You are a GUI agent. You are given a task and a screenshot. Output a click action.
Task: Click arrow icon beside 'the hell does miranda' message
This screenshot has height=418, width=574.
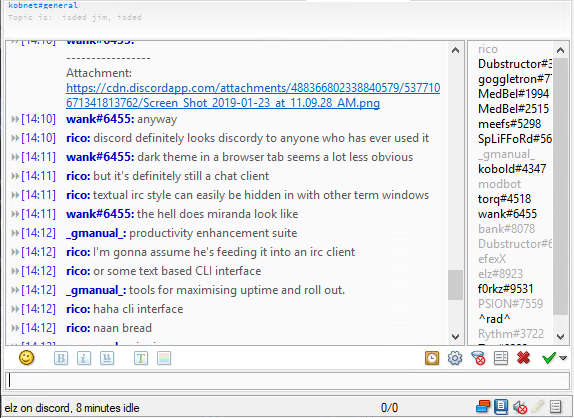(15, 214)
